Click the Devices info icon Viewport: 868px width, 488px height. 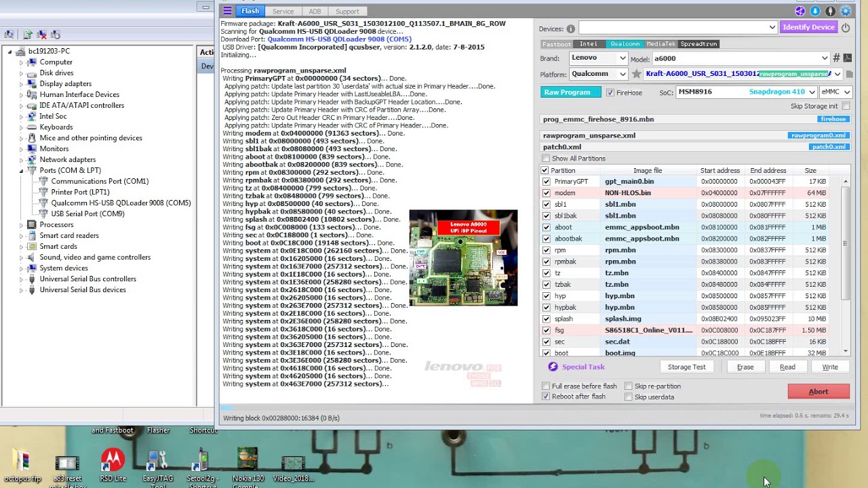coord(571,28)
